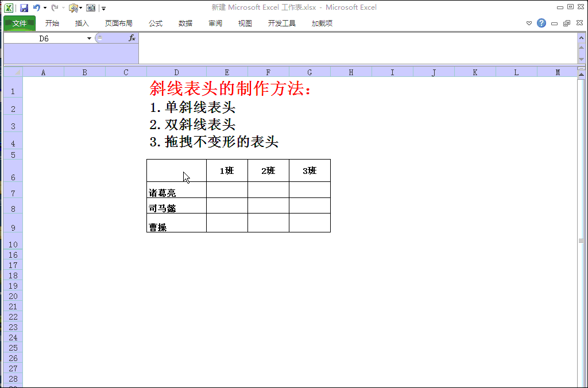The width and height of the screenshot is (588, 388).
Task: Open the Undo history dropdown arrow
Action: pos(45,8)
